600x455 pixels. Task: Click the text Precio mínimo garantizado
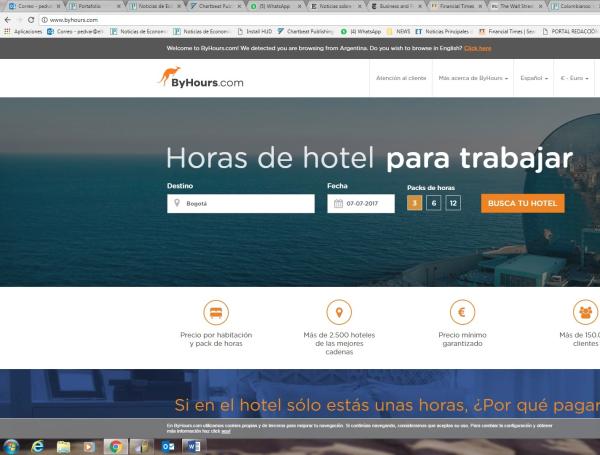point(462,339)
